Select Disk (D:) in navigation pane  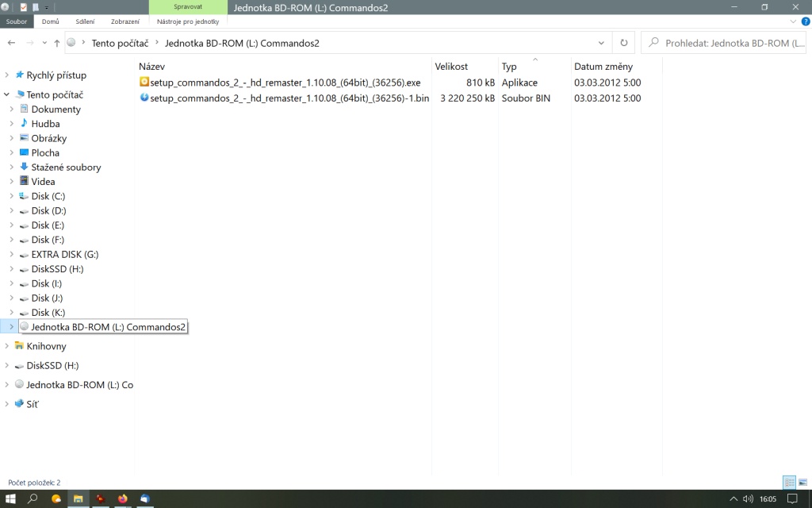click(48, 211)
